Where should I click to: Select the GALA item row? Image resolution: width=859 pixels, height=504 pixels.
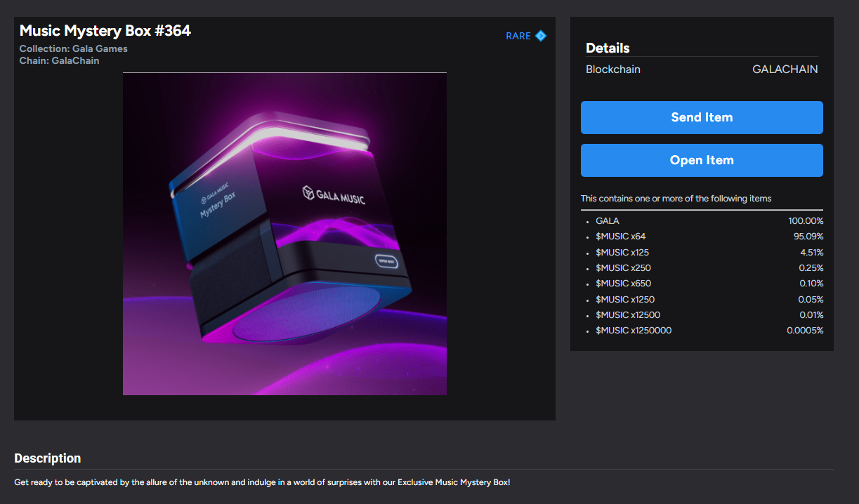[x=702, y=221]
